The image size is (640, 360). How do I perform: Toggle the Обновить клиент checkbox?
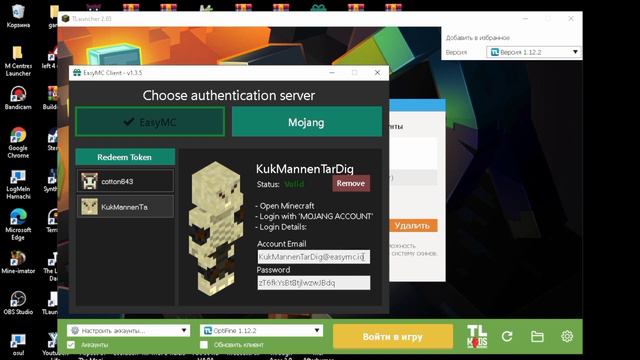204,345
